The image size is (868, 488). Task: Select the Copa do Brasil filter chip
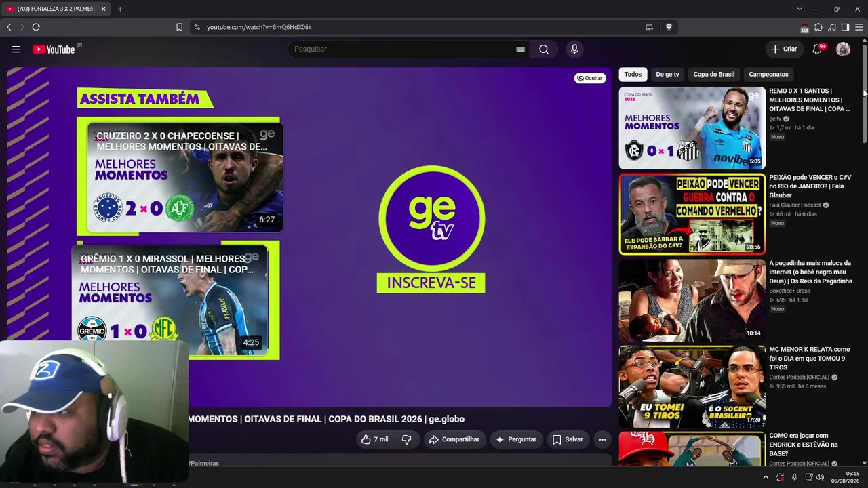(713, 75)
